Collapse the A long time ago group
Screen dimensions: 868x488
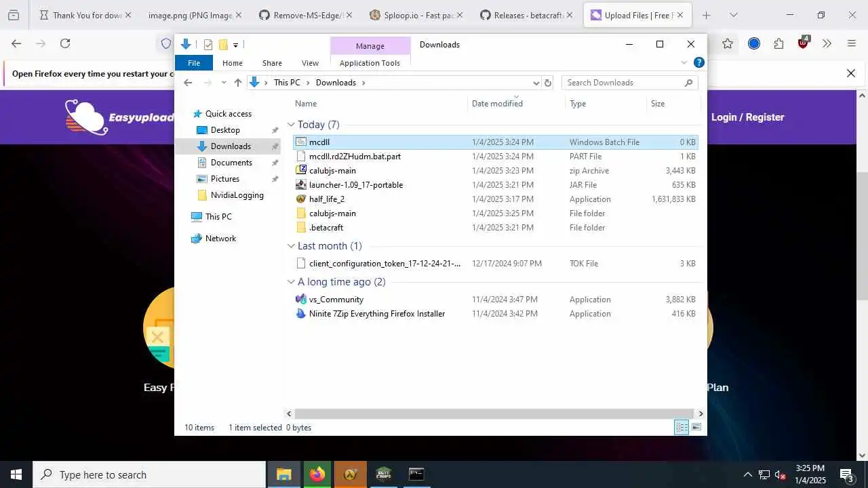tap(291, 282)
